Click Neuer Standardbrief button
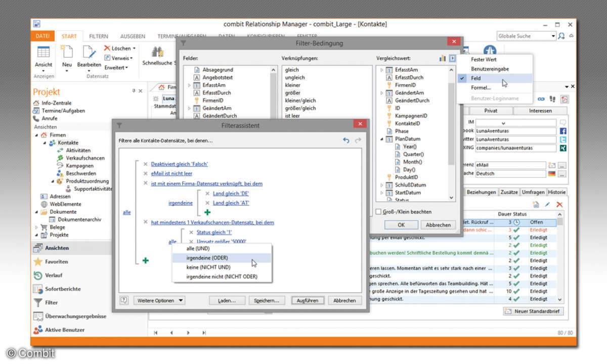 point(533,311)
